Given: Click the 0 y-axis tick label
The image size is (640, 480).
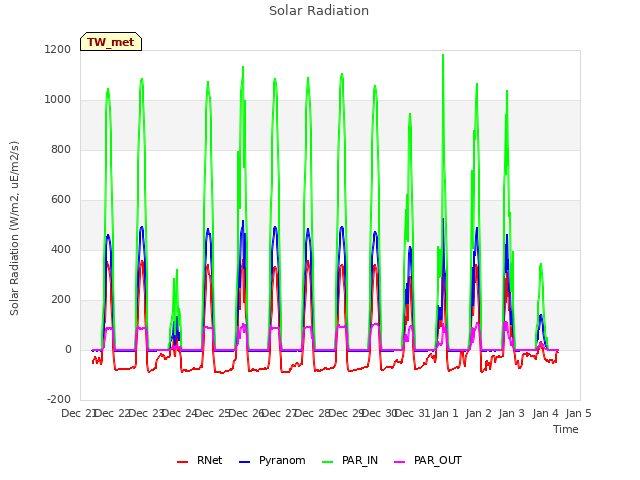Looking at the screenshot, I should [x=68, y=350].
